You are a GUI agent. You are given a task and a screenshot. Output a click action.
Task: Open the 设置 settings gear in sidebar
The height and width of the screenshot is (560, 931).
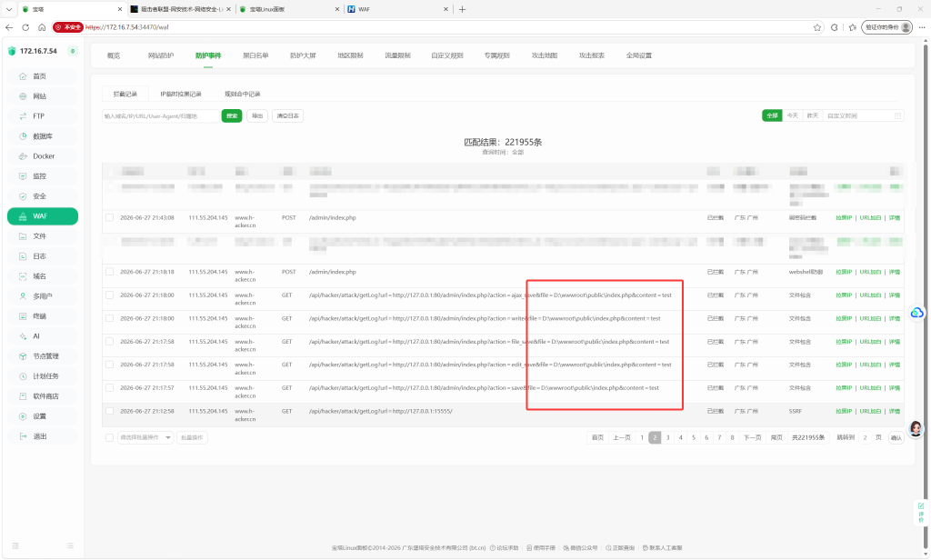[23, 416]
